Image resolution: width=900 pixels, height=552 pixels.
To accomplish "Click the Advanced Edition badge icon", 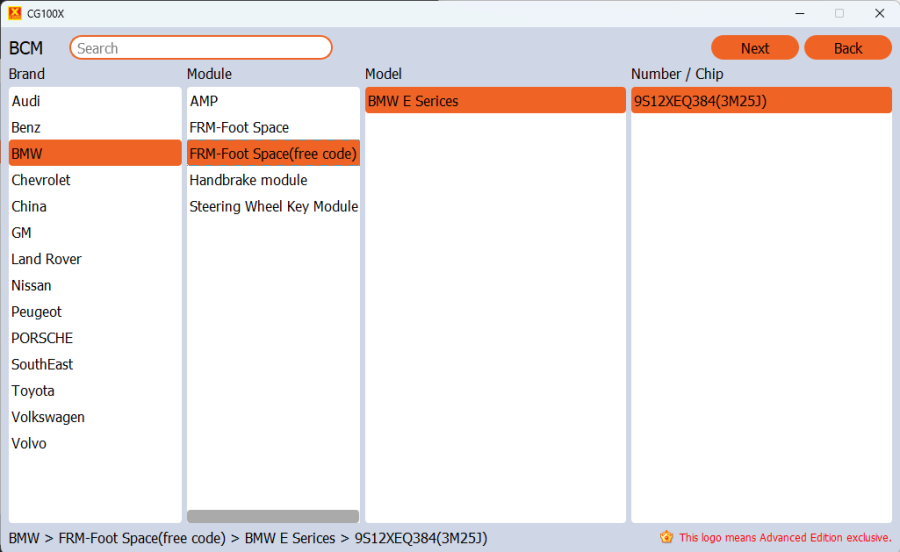I will [x=667, y=537].
